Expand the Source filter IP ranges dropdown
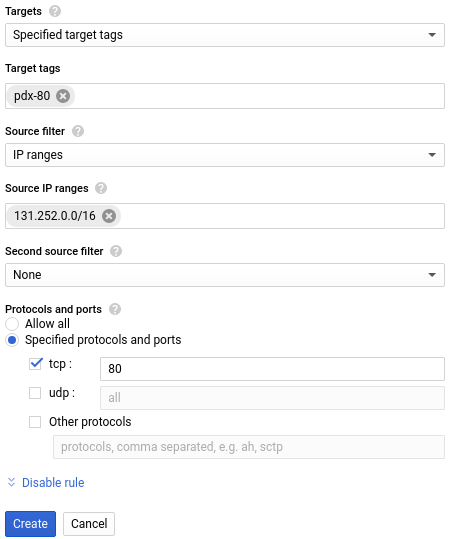This screenshot has height=539, width=453. click(225, 155)
